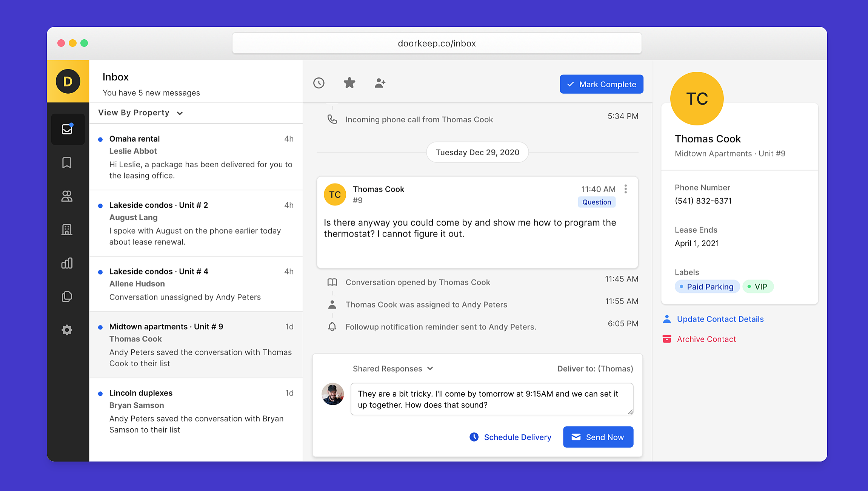
Task: Star this conversation
Action: click(349, 83)
